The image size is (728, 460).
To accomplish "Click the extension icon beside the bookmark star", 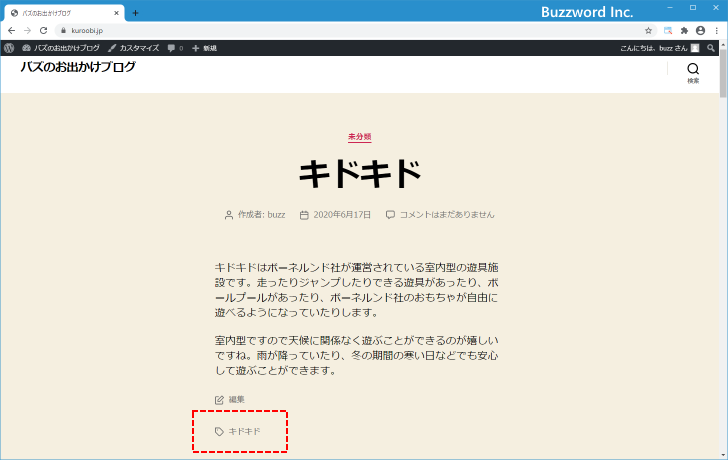I will (x=668, y=31).
